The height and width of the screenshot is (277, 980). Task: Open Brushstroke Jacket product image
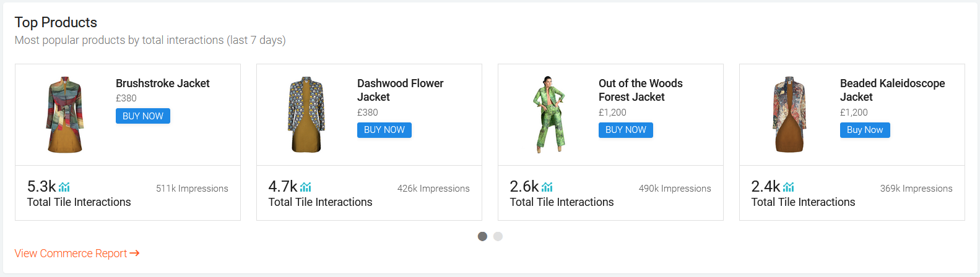pos(65,115)
